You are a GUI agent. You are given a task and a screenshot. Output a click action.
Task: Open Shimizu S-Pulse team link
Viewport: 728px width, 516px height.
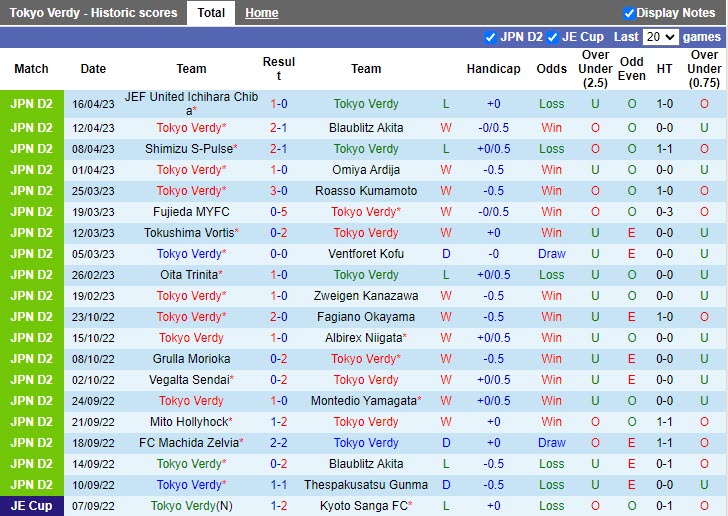click(189, 149)
